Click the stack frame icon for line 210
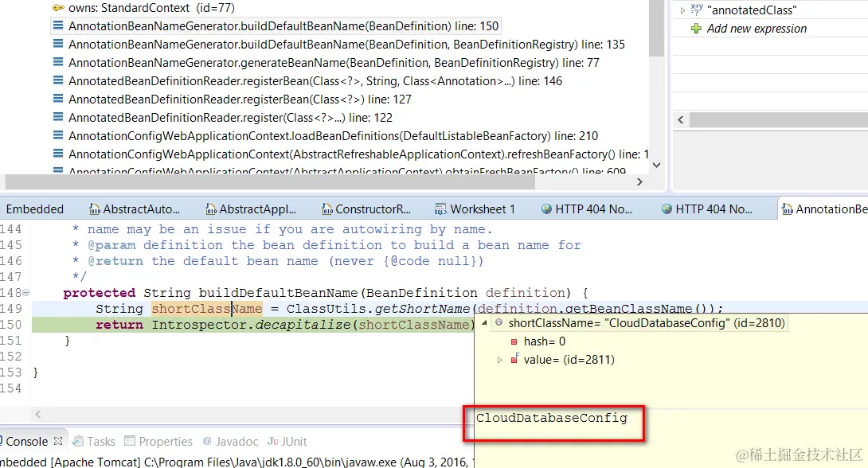Viewport: 868px width, 468px height. (57, 135)
